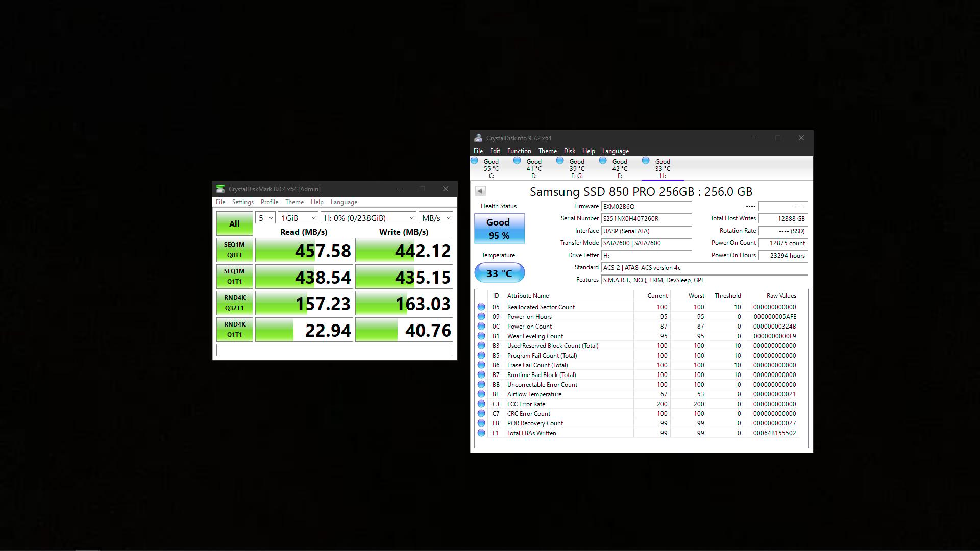
Task: Click the status orb for Power-on Hours
Action: click(481, 316)
